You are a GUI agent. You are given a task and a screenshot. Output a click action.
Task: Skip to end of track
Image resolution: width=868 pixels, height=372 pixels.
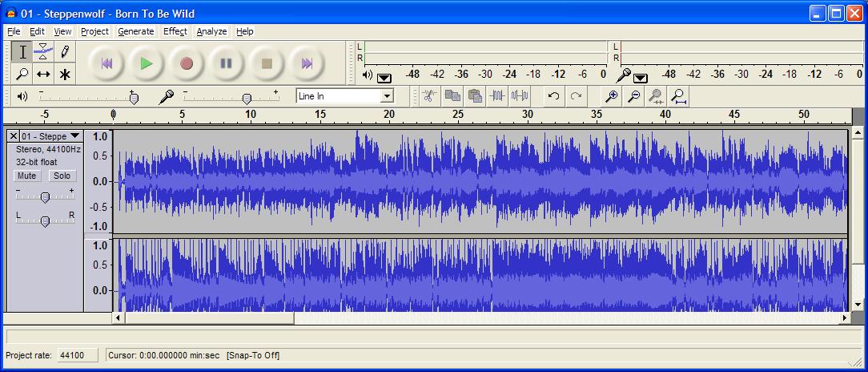(307, 63)
